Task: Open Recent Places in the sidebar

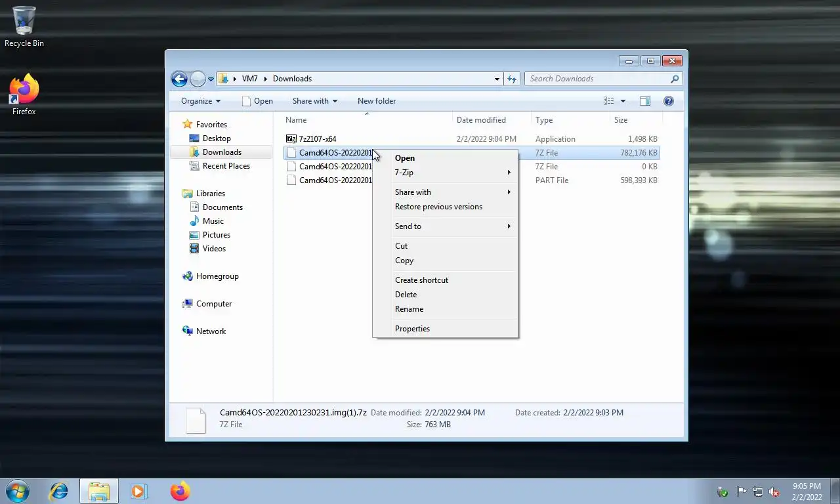Action: coord(226,166)
